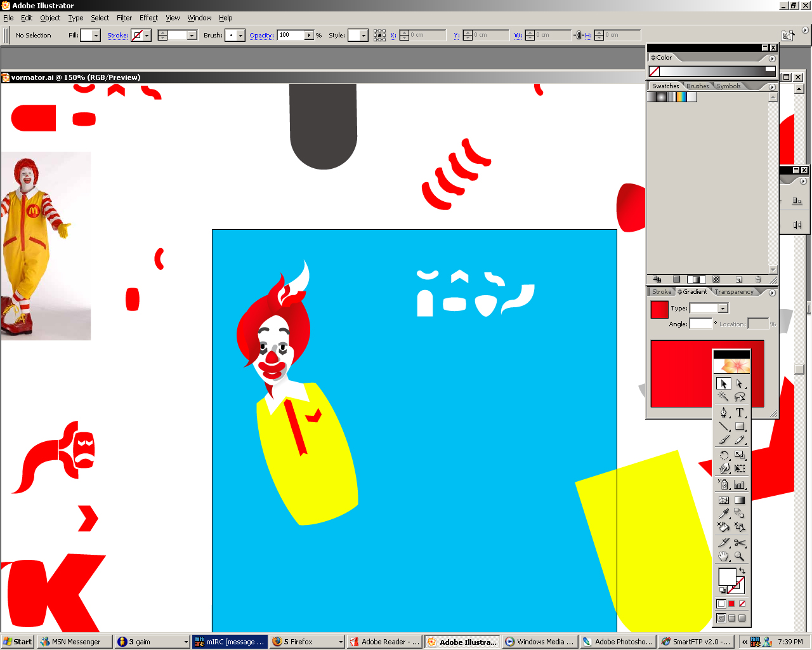Choose the Eyedropper tool

tap(723, 513)
